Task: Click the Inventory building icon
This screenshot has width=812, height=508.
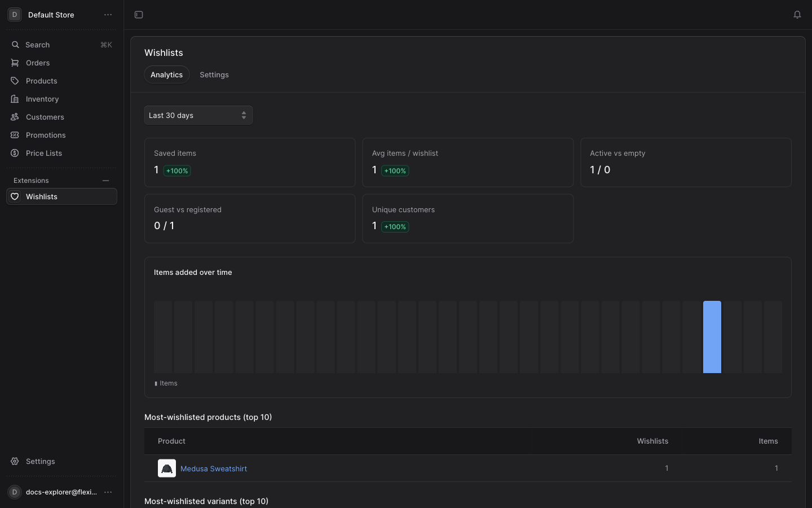Action: tap(15, 99)
